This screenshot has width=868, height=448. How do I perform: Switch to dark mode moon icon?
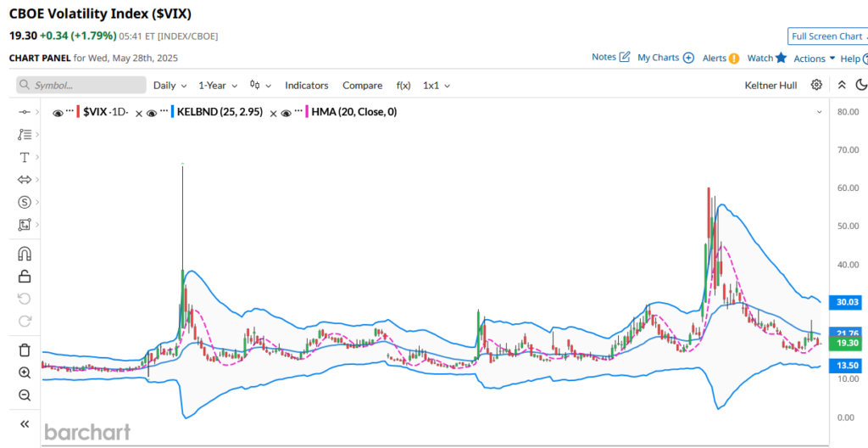pyautogui.click(x=861, y=85)
